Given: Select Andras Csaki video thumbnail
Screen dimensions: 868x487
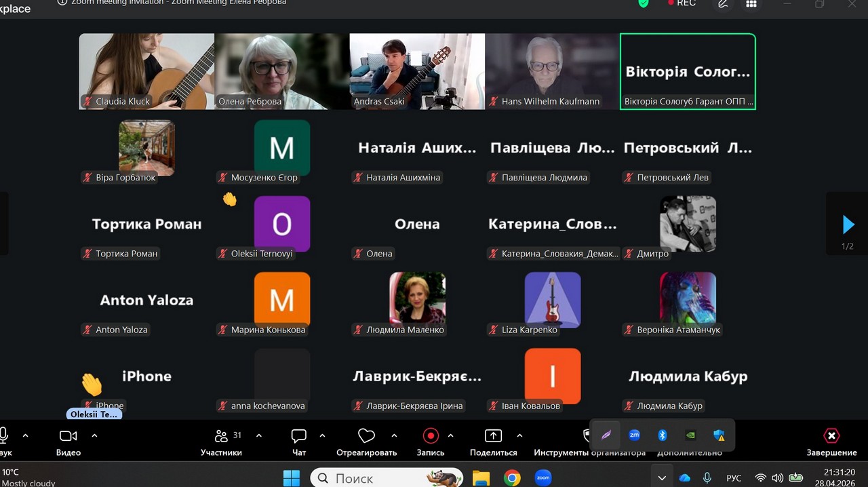Looking at the screenshot, I should pos(417,71).
